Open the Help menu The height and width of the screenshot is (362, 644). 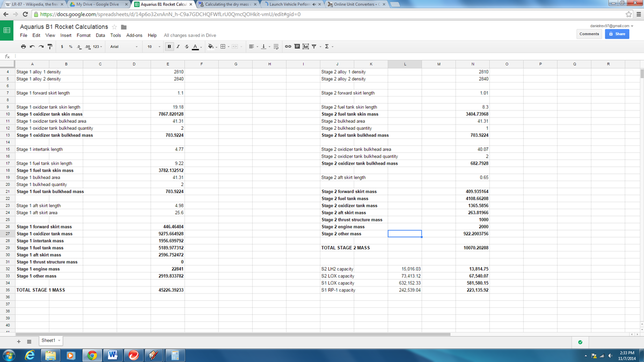coord(152,35)
